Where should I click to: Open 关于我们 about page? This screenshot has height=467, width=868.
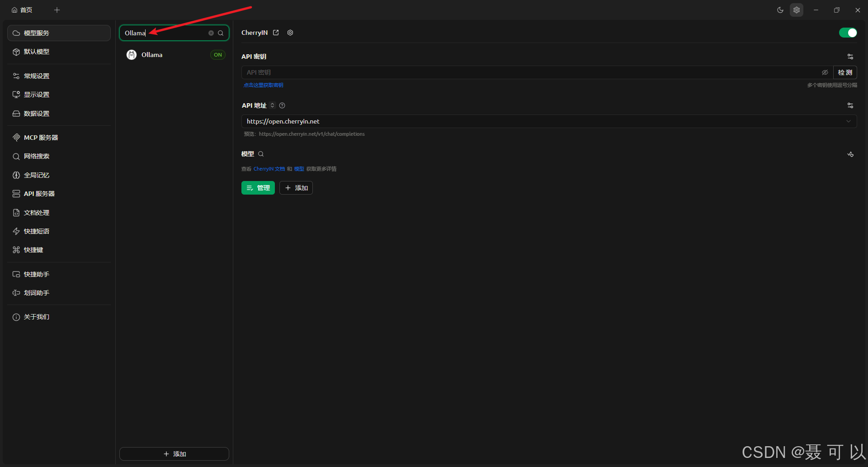(x=59, y=317)
